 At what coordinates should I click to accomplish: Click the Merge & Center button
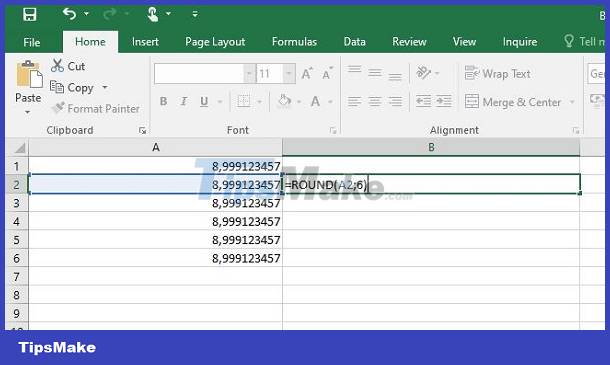513,102
